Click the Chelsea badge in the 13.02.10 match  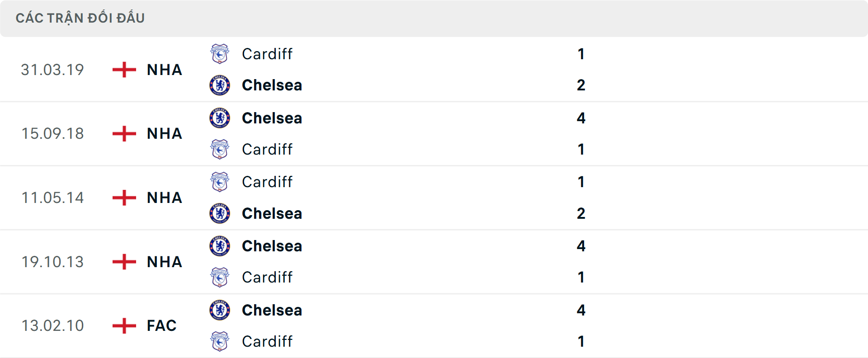pos(220,311)
